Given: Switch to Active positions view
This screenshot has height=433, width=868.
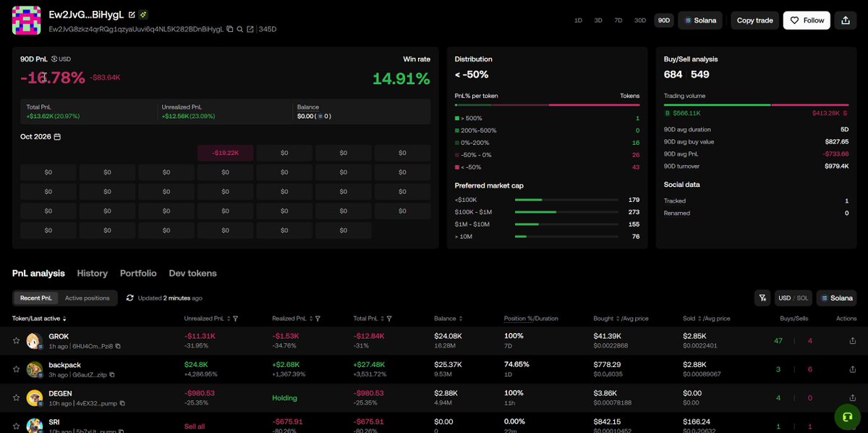Looking at the screenshot, I should pyautogui.click(x=88, y=298).
